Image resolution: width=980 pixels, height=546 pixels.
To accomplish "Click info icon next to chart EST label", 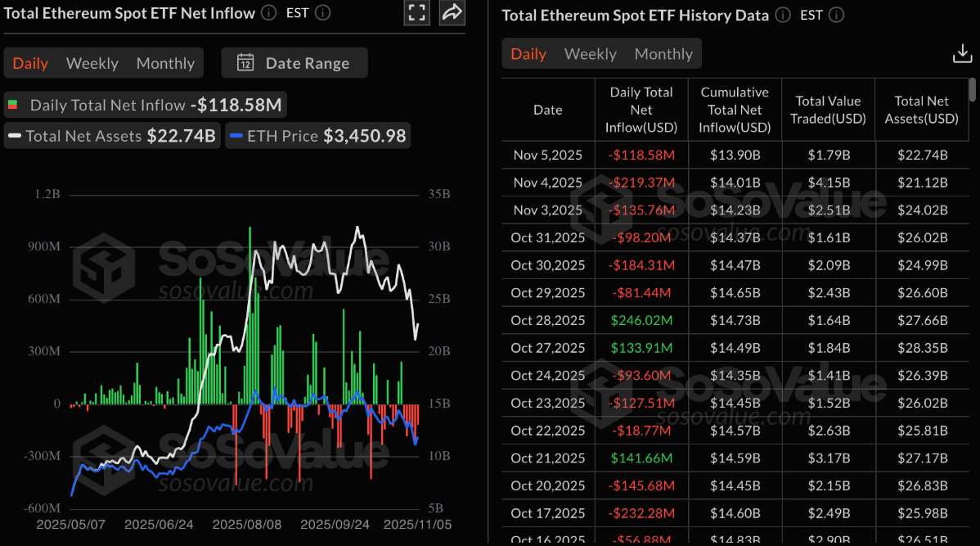I will pos(323,12).
